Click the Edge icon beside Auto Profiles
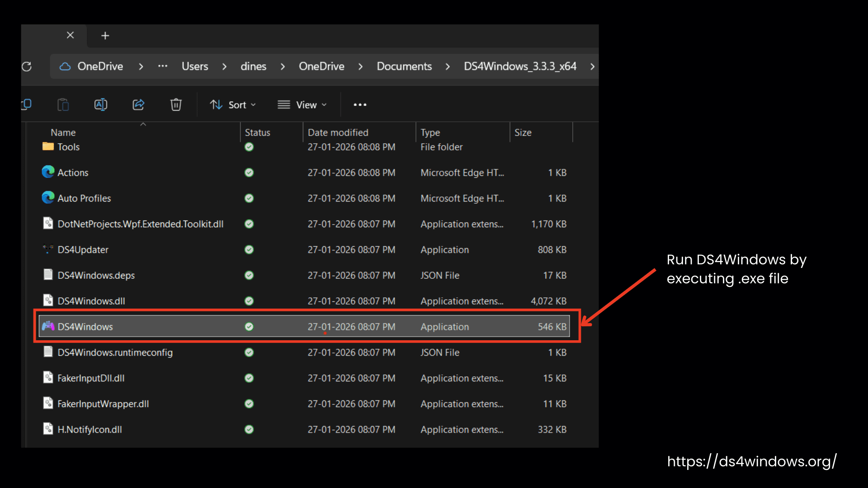The image size is (868, 488). (x=48, y=198)
